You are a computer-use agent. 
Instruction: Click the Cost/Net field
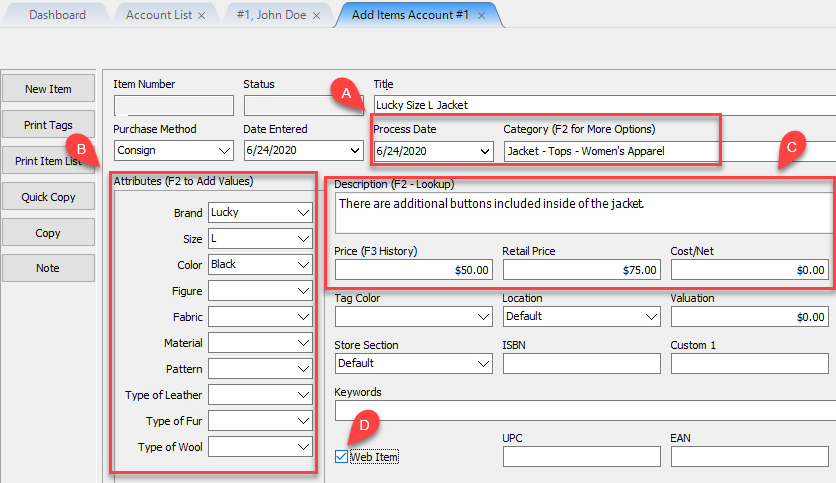750,270
